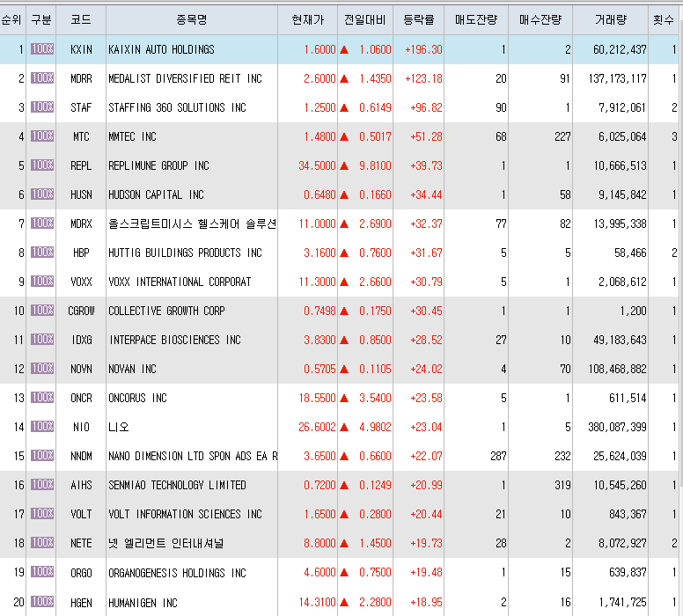Click the 매수잔량 column header
Screen dimensions: 683x616
[x=540, y=20]
